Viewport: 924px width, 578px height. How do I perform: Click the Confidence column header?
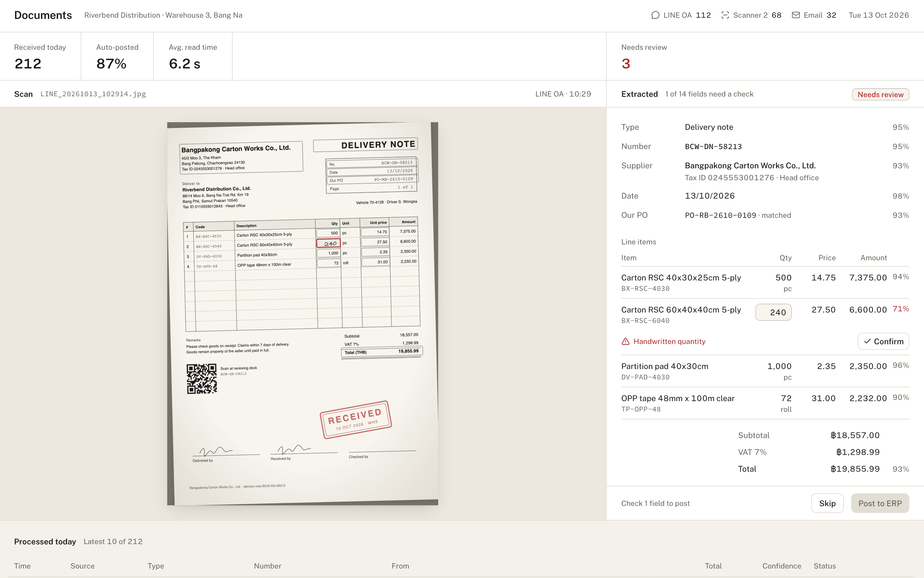[782, 566]
